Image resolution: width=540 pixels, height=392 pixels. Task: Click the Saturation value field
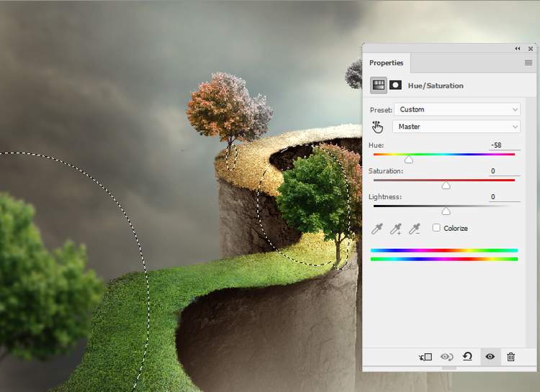[x=505, y=171]
